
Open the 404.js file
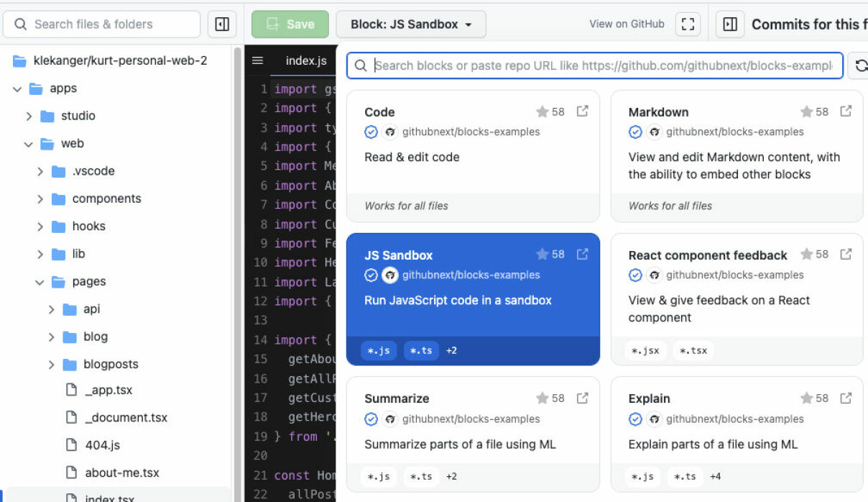click(x=103, y=445)
